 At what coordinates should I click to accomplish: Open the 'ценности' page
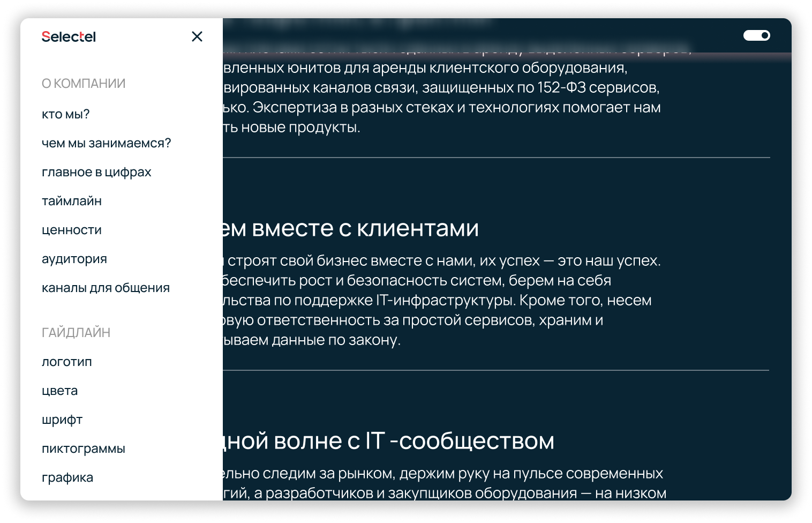pyautogui.click(x=72, y=229)
